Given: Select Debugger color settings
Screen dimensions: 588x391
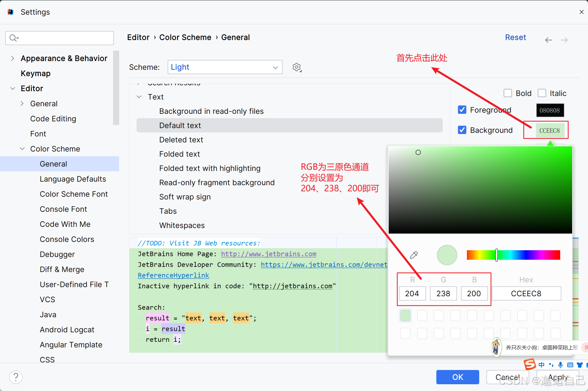Looking at the screenshot, I should 57,254.
